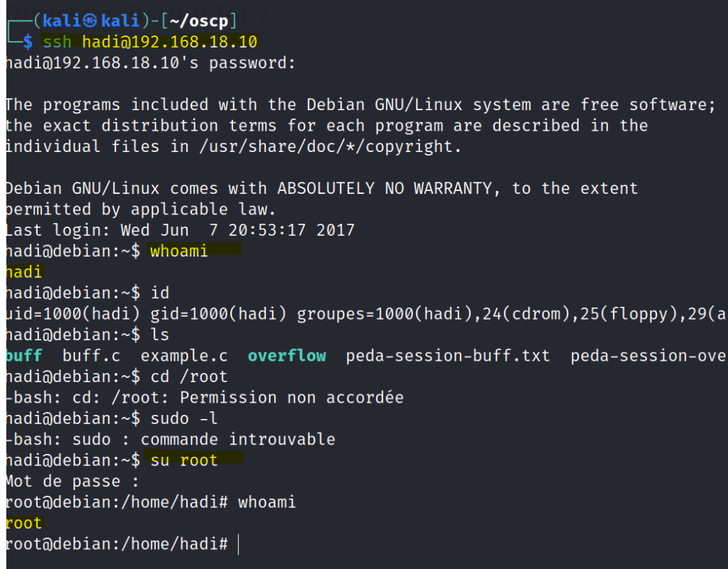728x569 pixels.
Task: Select the example.c file name
Action: coord(184,355)
